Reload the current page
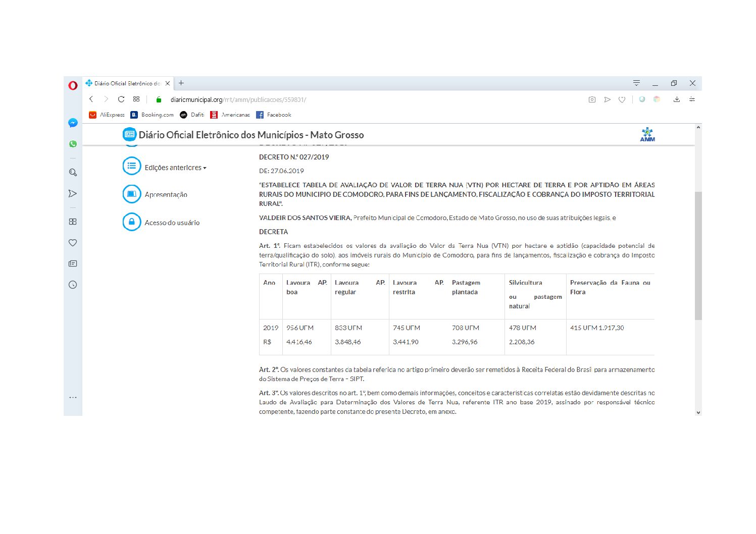The width and height of the screenshot is (756, 534). click(x=121, y=99)
